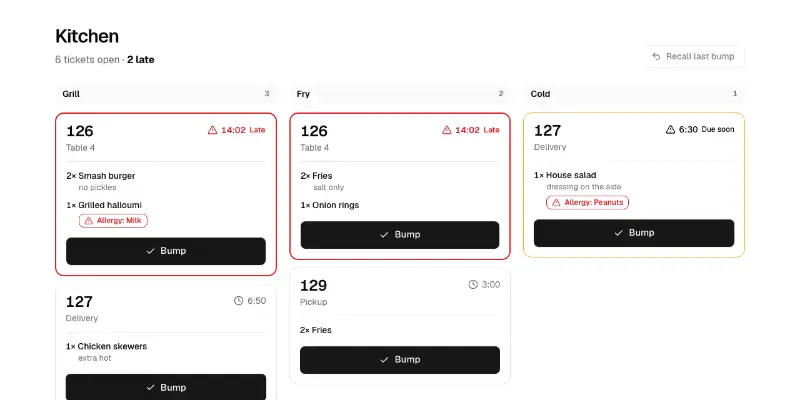Click the clock icon on ticket 129

(473, 284)
